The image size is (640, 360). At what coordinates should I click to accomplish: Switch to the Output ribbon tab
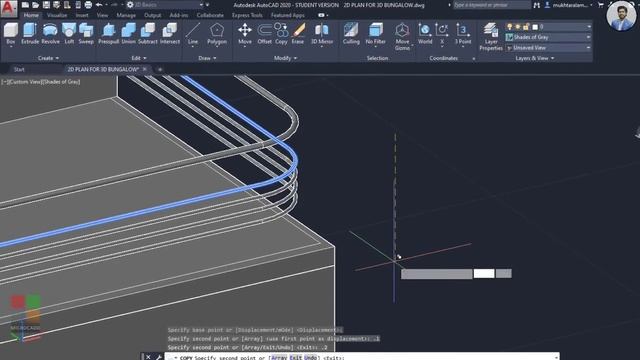click(153, 15)
